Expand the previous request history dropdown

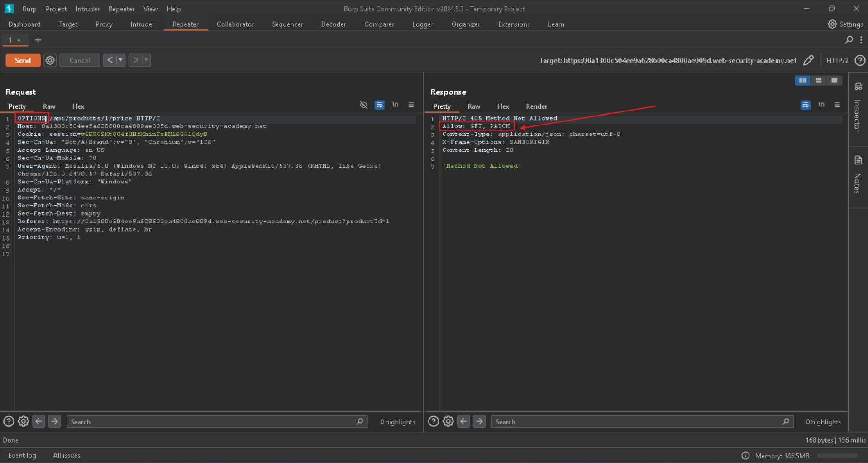pyautogui.click(x=120, y=60)
